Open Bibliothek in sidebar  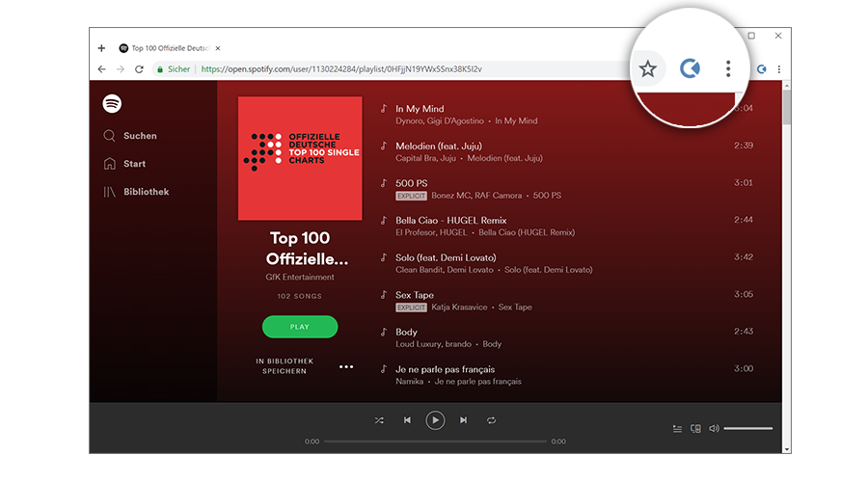[136, 192]
